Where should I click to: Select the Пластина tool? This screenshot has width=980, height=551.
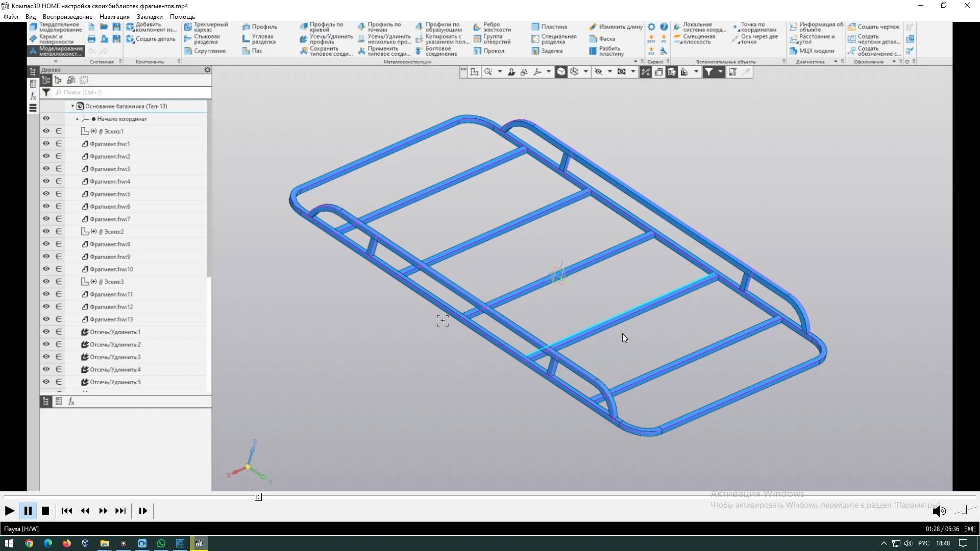click(535, 27)
